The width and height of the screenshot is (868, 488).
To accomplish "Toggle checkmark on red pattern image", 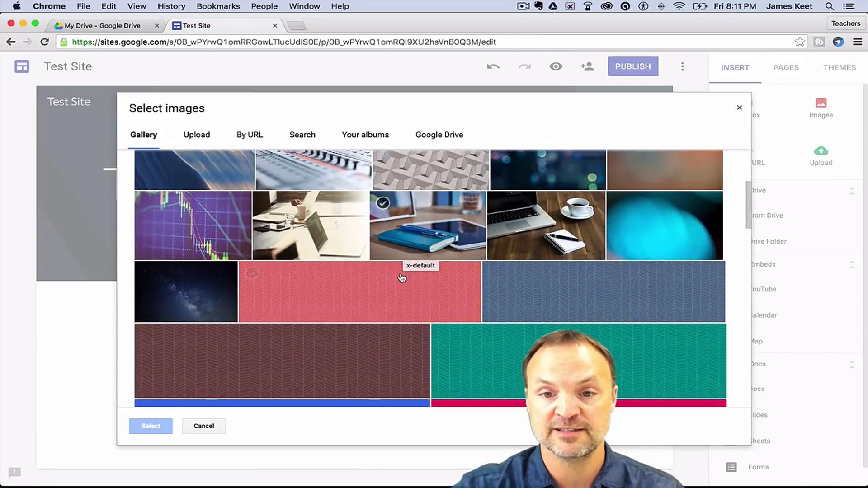I will [x=252, y=273].
